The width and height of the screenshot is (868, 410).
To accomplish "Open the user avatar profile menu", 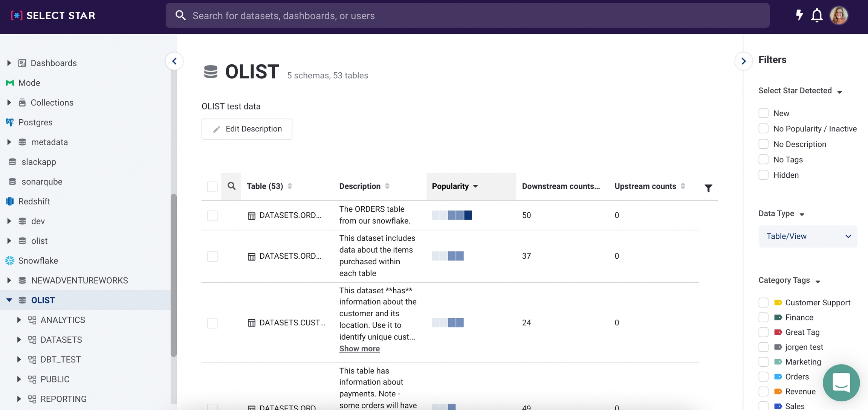I will pos(839,15).
